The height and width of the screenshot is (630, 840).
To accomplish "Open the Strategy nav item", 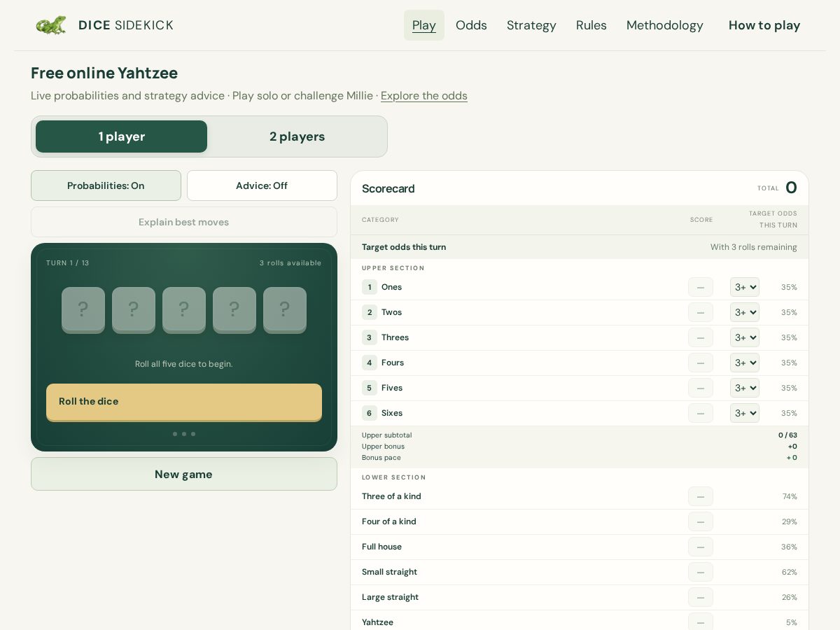I will tap(531, 25).
